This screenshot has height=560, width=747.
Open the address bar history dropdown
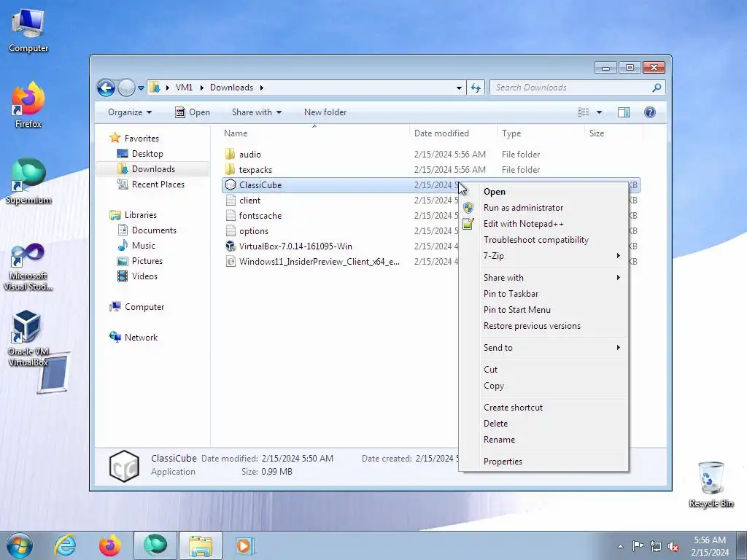pos(459,87)
